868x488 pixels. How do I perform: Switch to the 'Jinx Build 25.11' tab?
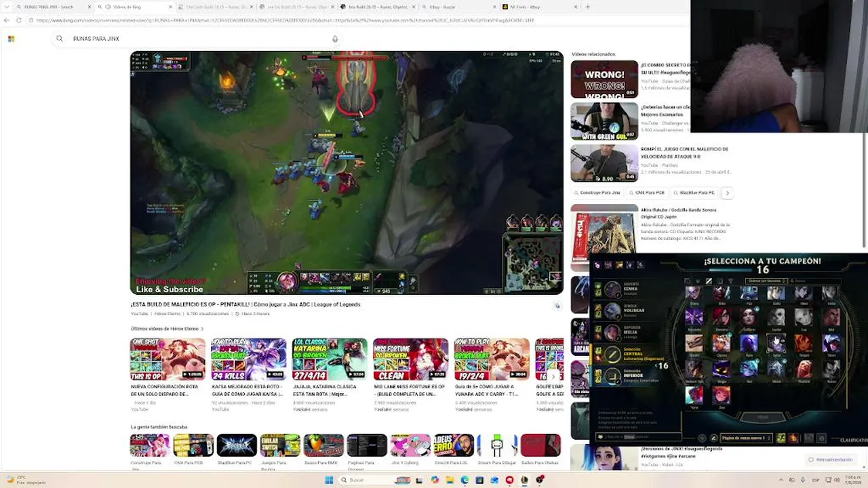pyautogui.click(x=378, y=7)
